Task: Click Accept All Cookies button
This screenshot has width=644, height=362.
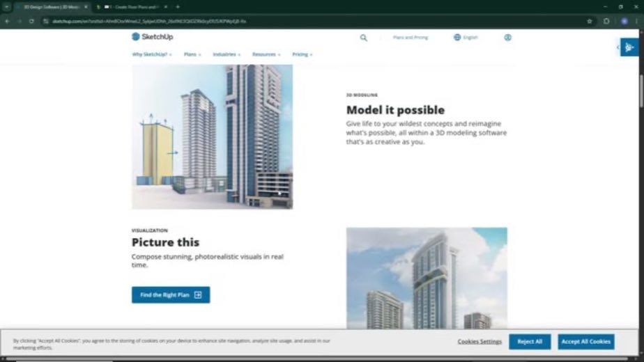Action: (x=586, y=342)
